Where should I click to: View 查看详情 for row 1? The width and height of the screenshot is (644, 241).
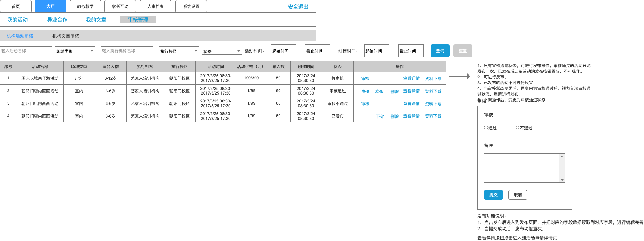coord(411,78)
